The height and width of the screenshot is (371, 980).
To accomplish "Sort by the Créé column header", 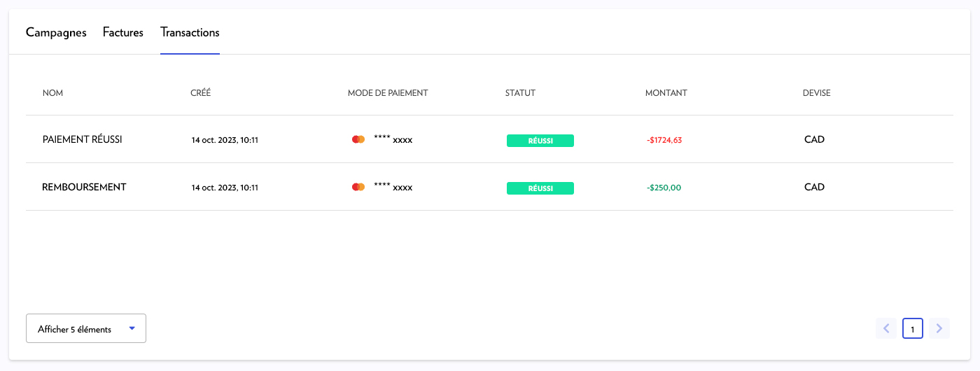I will (200, 93).
